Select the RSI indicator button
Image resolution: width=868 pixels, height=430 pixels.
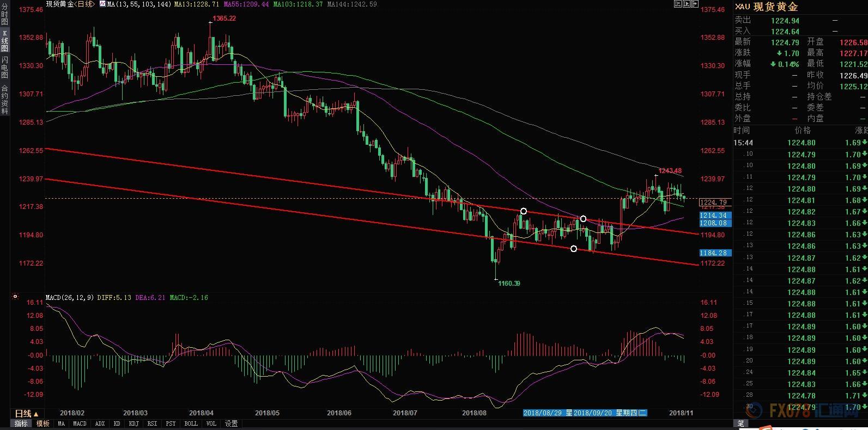(152, 423)
